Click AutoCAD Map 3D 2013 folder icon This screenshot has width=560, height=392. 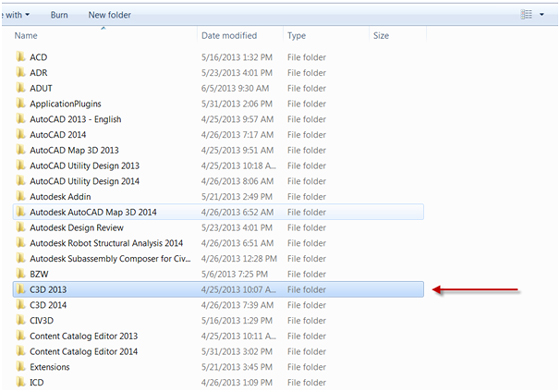[21, 150]
